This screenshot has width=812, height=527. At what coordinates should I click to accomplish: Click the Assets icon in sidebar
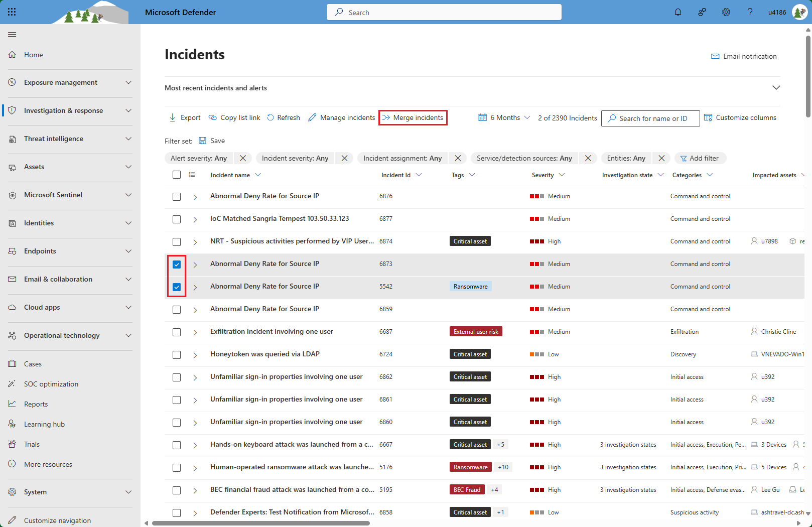click(x=12, y=167)
